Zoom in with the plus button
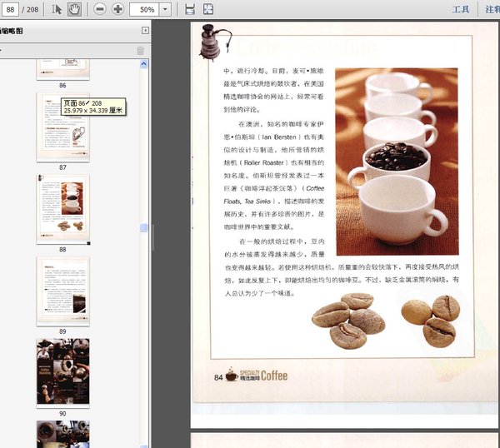The width and height of the screenshot is (500, 448). pyautogui.click(x=117, y=9)
